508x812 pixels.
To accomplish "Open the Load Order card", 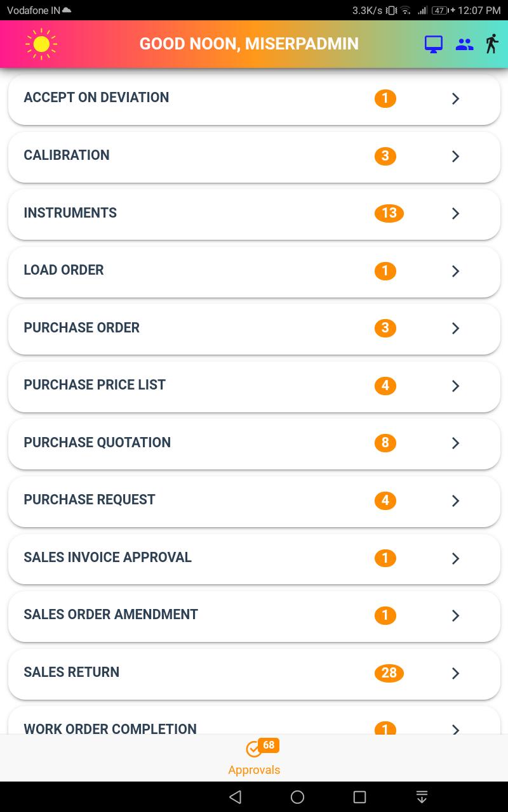I will tap(254, 272).
